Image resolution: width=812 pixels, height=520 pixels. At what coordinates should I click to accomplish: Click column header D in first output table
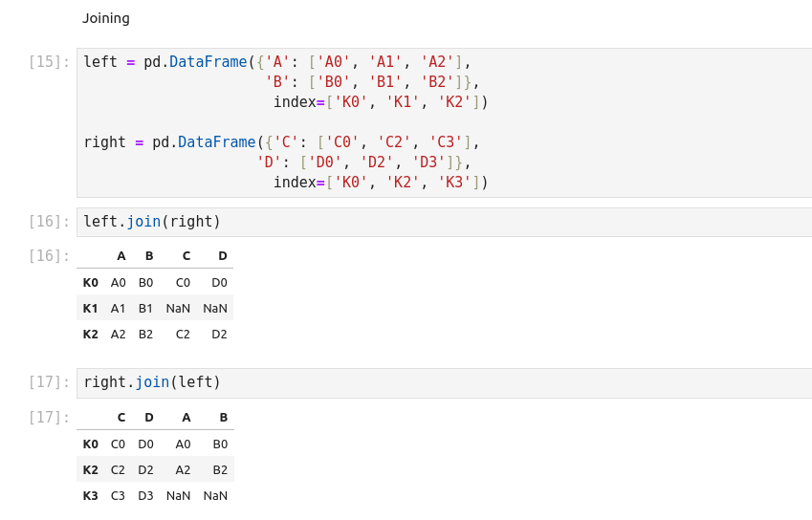[x=222, y=256]
